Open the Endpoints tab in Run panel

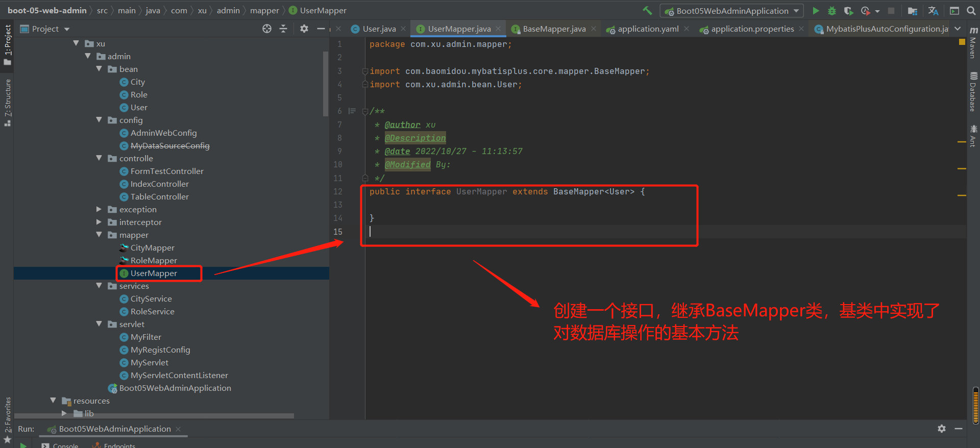[114, 445]
